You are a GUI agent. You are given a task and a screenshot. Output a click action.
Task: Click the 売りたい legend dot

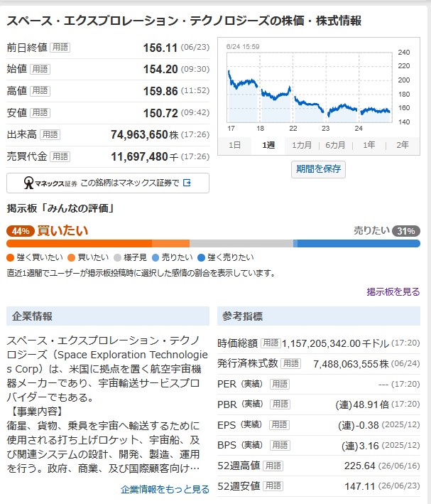click(x=156, y=258)
